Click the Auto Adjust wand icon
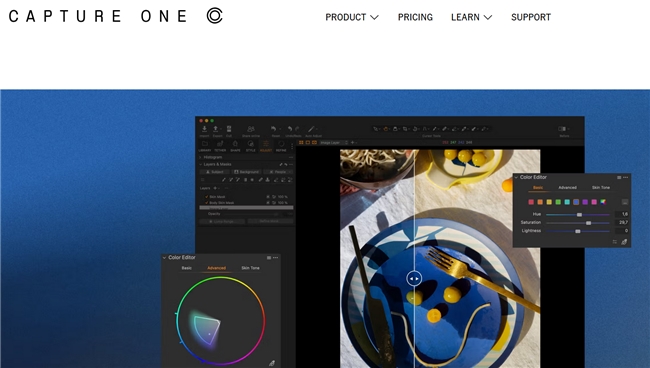Screen dimensions: 650x368 (x=311, y=129)
